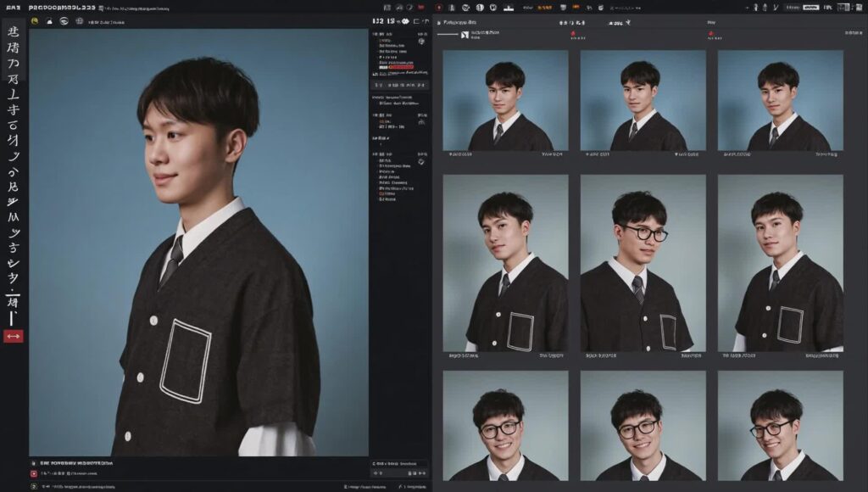
Task: Click the red record icon in top toolbar
Action: click(x=439, y=8)
